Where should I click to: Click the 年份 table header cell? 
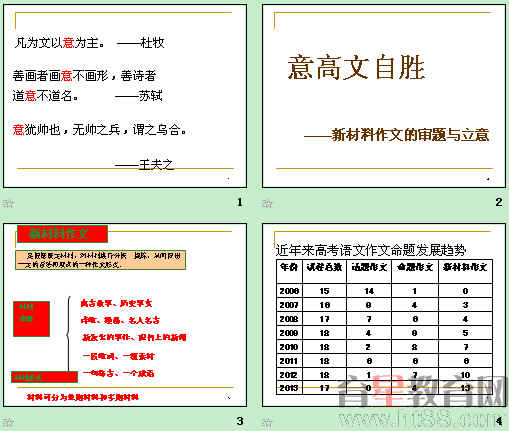coord(289,272)
